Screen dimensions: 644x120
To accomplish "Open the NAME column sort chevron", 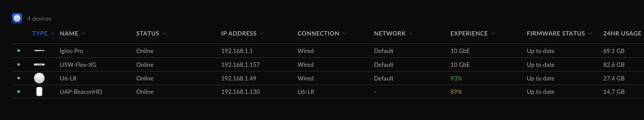I will 84,34.
